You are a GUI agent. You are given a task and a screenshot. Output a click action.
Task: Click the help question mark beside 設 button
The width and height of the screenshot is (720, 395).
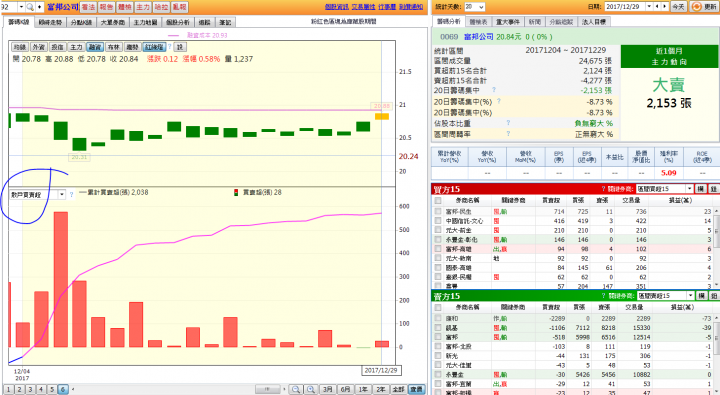[169, 47]
